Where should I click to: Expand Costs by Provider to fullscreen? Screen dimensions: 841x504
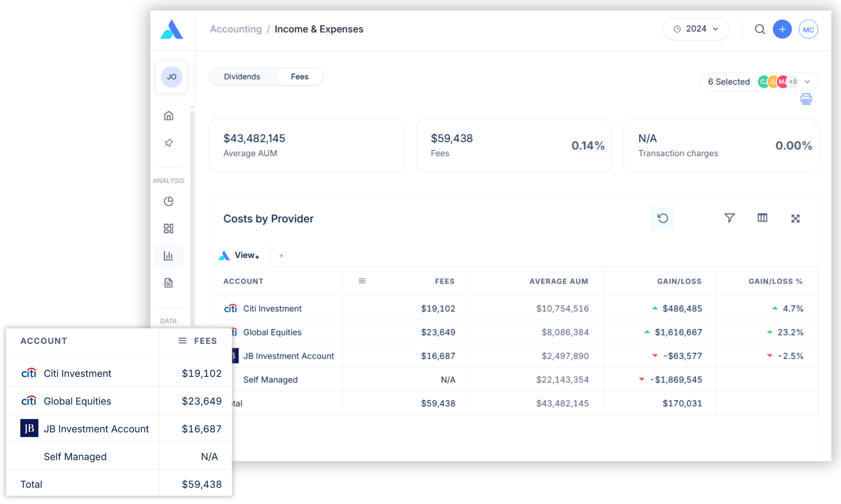(x=795, y=218)
